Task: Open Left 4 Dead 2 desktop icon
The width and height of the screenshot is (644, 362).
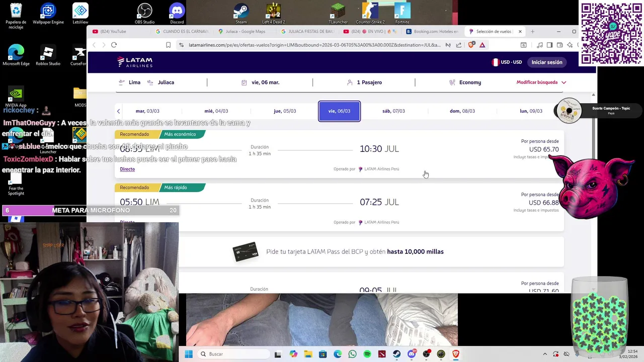Action: (x=274, y=14)
